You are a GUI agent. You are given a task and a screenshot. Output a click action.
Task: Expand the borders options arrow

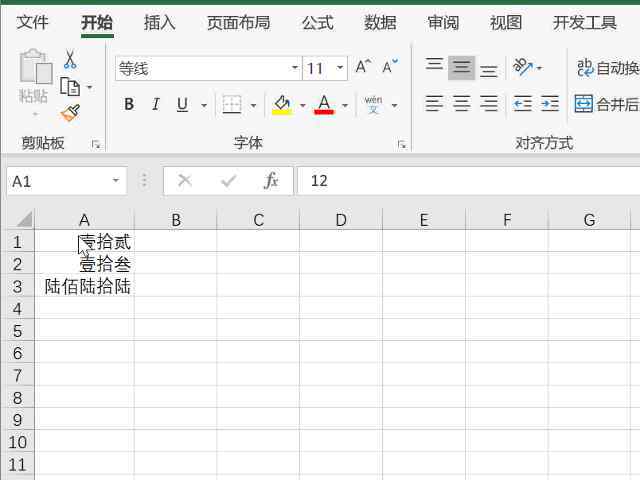(253, 105)
